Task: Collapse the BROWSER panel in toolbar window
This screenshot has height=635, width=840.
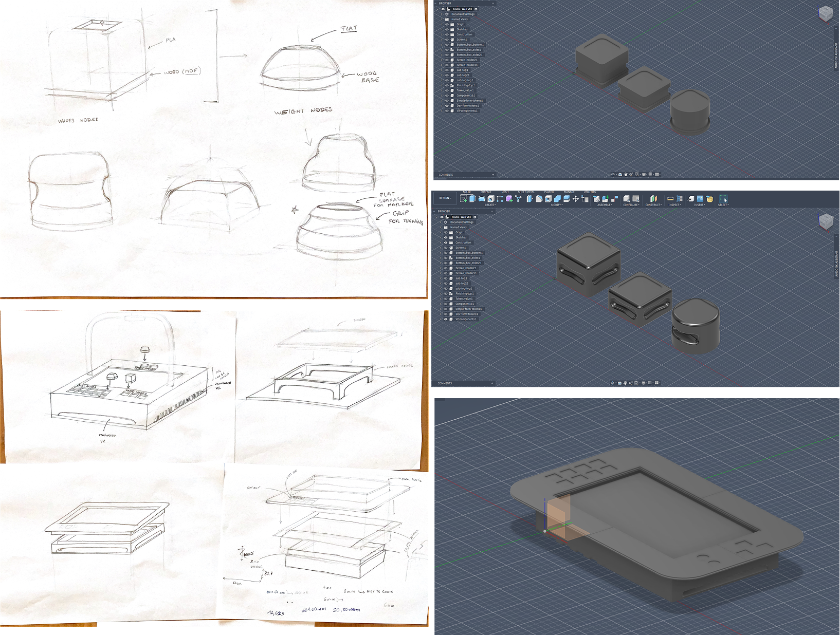Action: point(492,211)
